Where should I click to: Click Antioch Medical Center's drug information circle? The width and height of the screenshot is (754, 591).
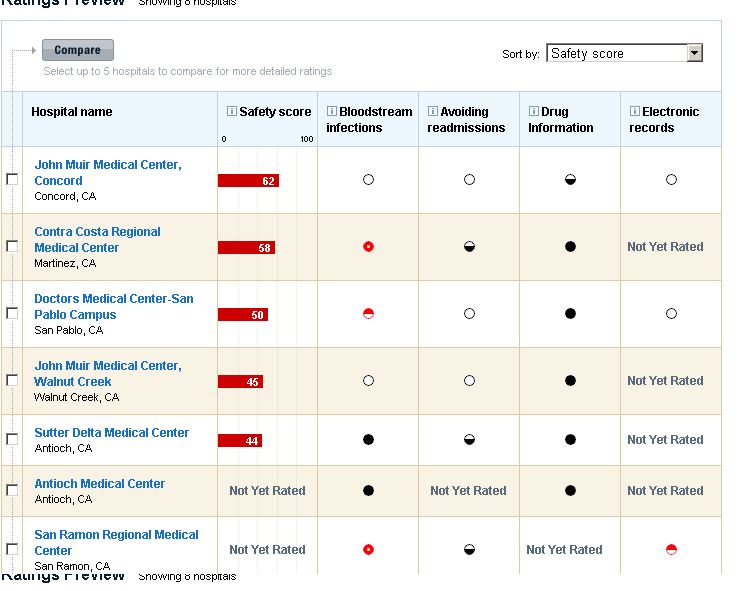(x=570, y=490)
